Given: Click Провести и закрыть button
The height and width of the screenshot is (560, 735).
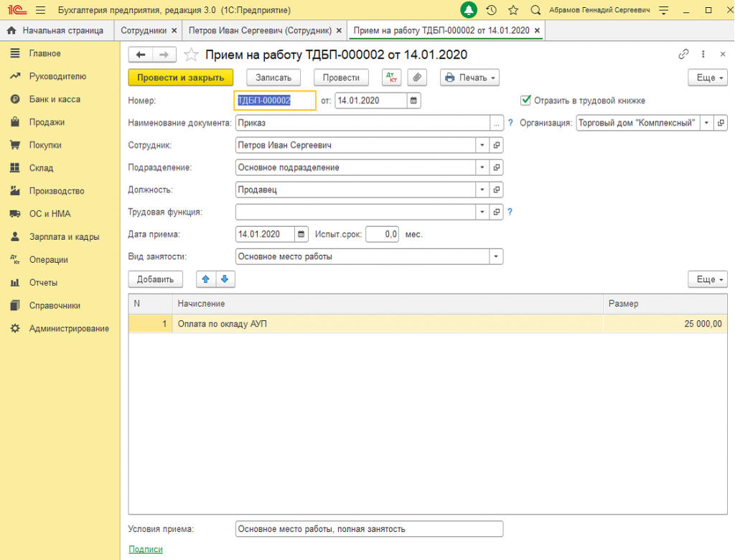Looking at the screenshot, I should (x=180, y=78).
